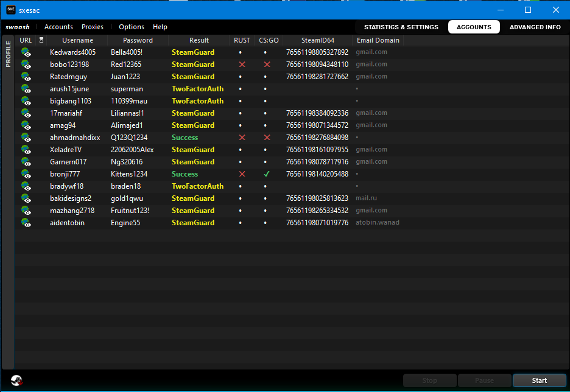Sort by the RUST column header
Screen dimensions: 570x392
click(242, 40)
